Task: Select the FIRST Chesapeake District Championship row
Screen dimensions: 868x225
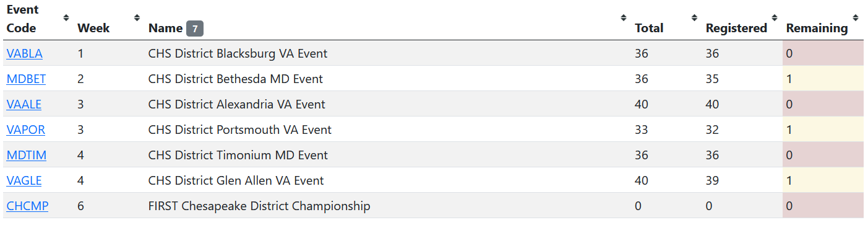Action: 434,206
